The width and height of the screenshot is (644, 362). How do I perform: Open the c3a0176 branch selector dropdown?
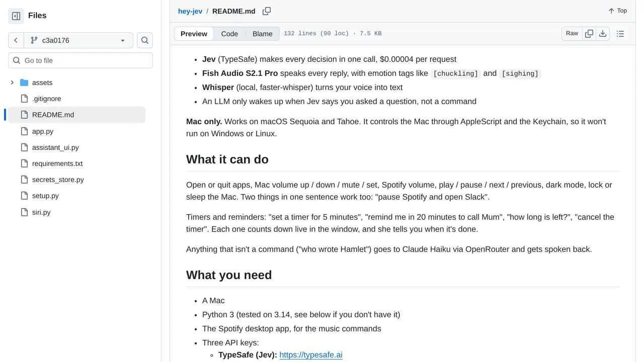point(78,40)
